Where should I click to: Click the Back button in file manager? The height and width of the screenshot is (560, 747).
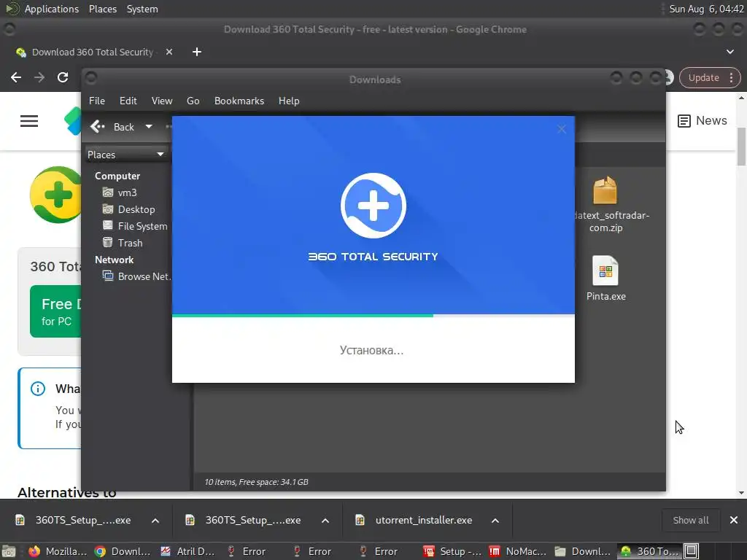pyautogui.click(x=113, y=127)
